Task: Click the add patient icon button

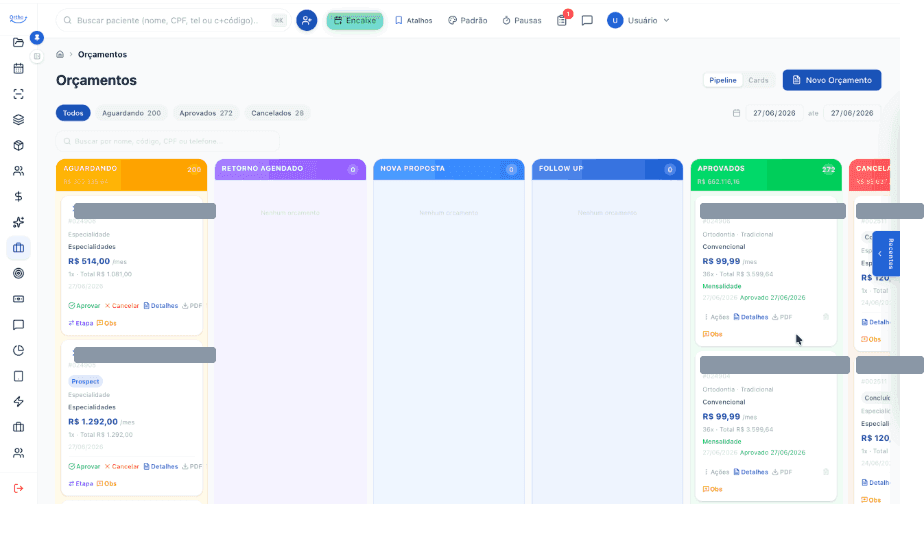Action: (x=306, y=20)
